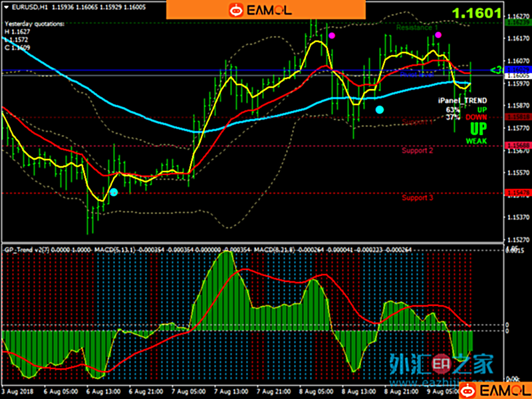Image resolution: width=532 pixels, height=399 pixels.
Task: Click the 1.15870 price axis label
Action: (518, 106)
